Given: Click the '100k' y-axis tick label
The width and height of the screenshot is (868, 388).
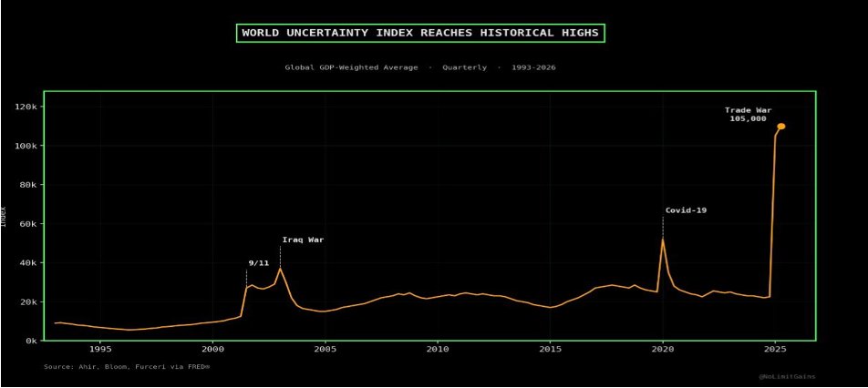Looking at the screenshot, I should point(26,146).
